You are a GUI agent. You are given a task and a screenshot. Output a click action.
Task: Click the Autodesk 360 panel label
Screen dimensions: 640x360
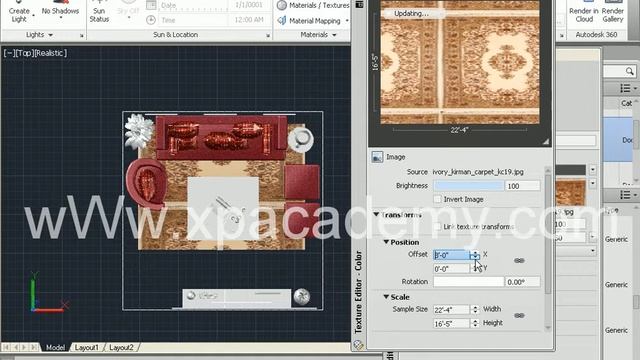[596, 35]
